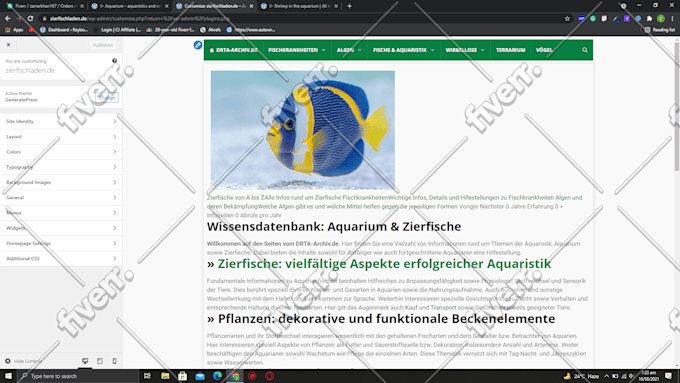Open a new browser tab
The height and width of the screenshot is (383, 680).
(x=350, y=6)
